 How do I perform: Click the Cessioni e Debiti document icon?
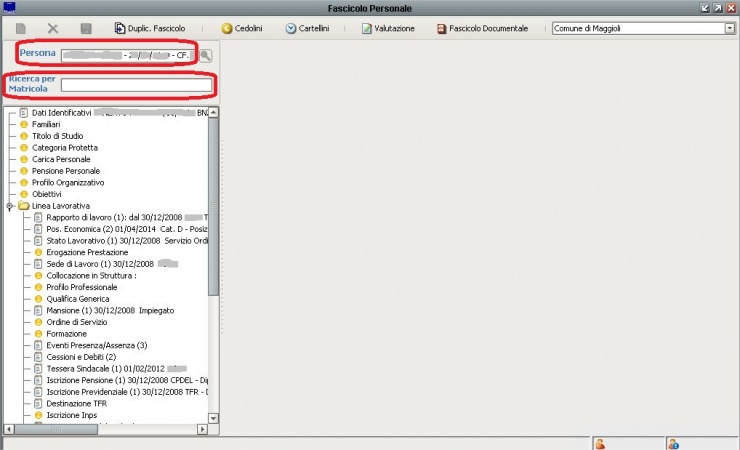coord(38,357)
